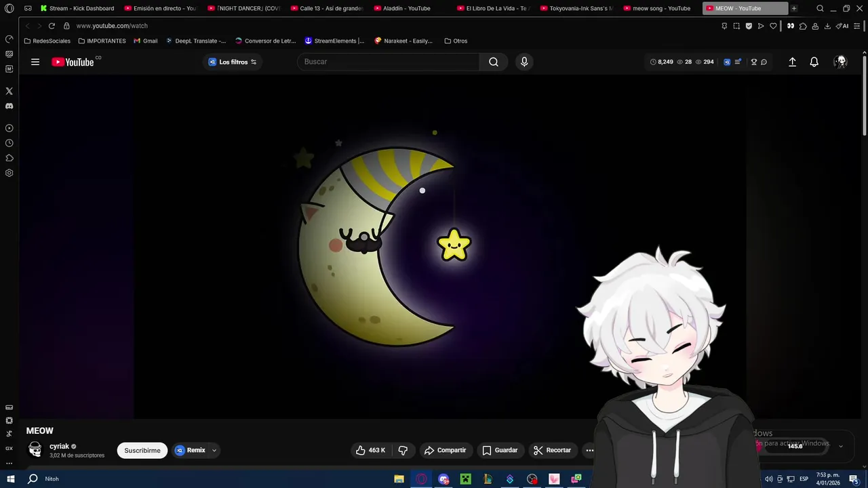Open the YouTube account avatar menu
The image size is (868, 488).
pos(841,62)
